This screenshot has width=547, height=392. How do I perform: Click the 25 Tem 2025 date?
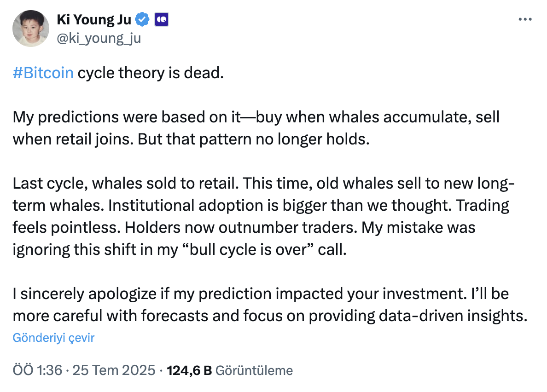tap(113, 370)
